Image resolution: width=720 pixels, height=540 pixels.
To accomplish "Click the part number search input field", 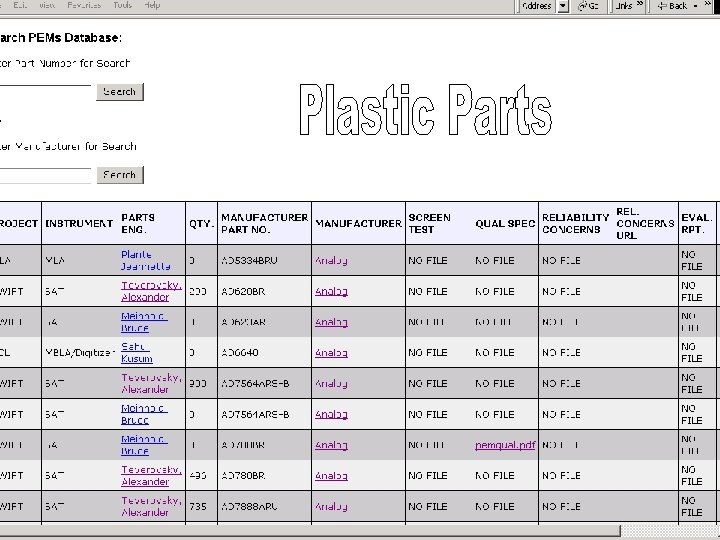I will coord(45,92).
